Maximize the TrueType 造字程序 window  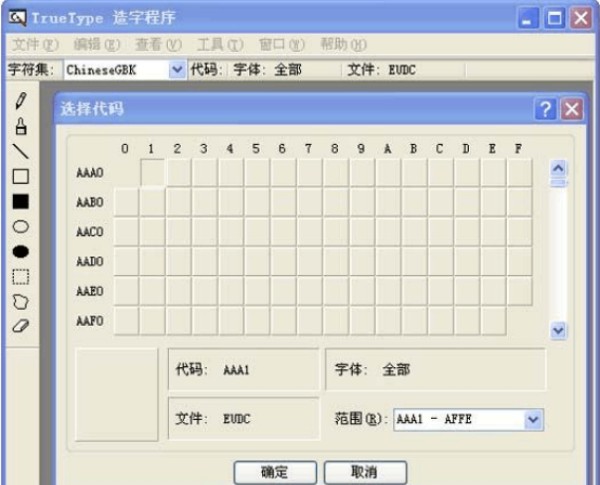pos(554,18)
